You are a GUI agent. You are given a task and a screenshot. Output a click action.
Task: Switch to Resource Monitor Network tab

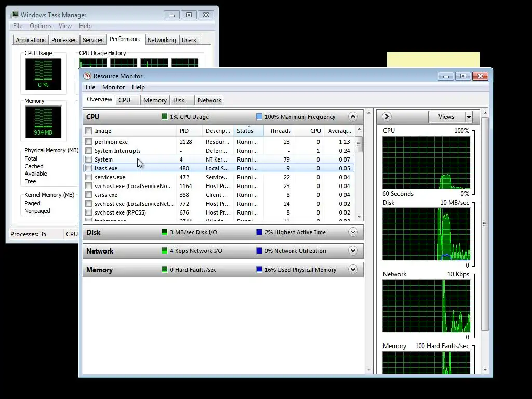(209, 100)
